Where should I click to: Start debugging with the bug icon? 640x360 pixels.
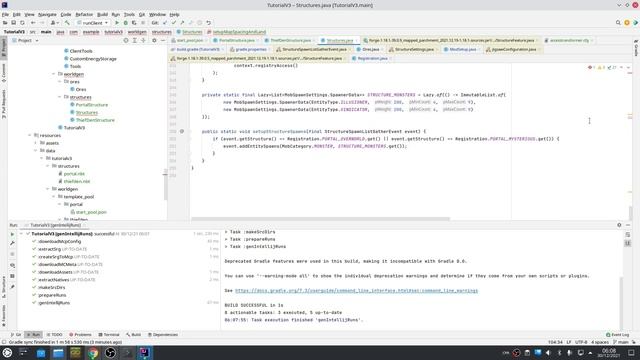click(x=126, y=23)
